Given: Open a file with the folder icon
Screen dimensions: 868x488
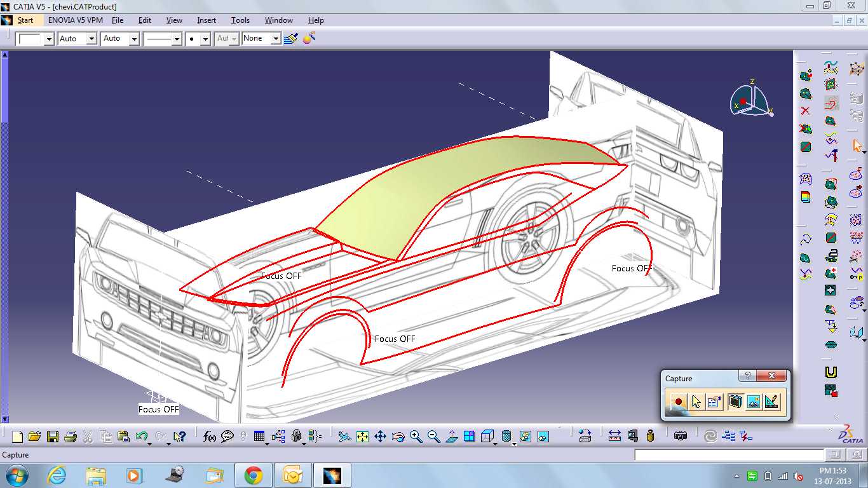Looking at the screenshot, I should [x=34, y=437].
